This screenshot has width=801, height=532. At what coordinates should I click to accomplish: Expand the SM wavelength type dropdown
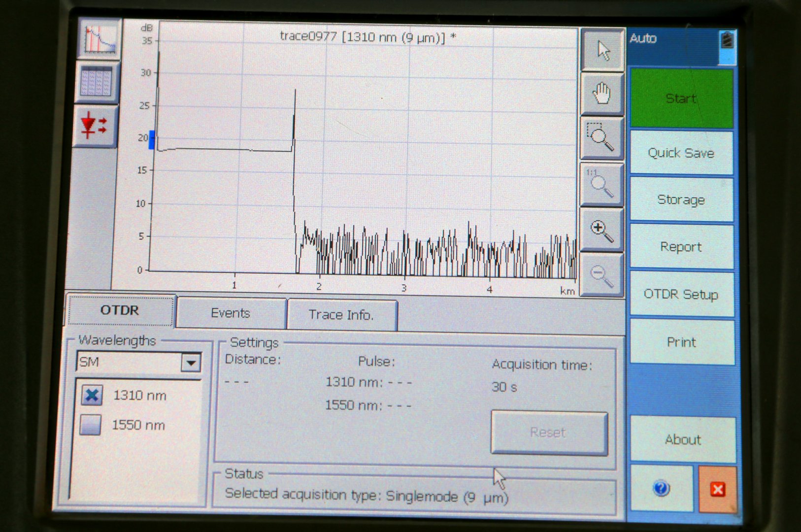(x=191, y=363)
